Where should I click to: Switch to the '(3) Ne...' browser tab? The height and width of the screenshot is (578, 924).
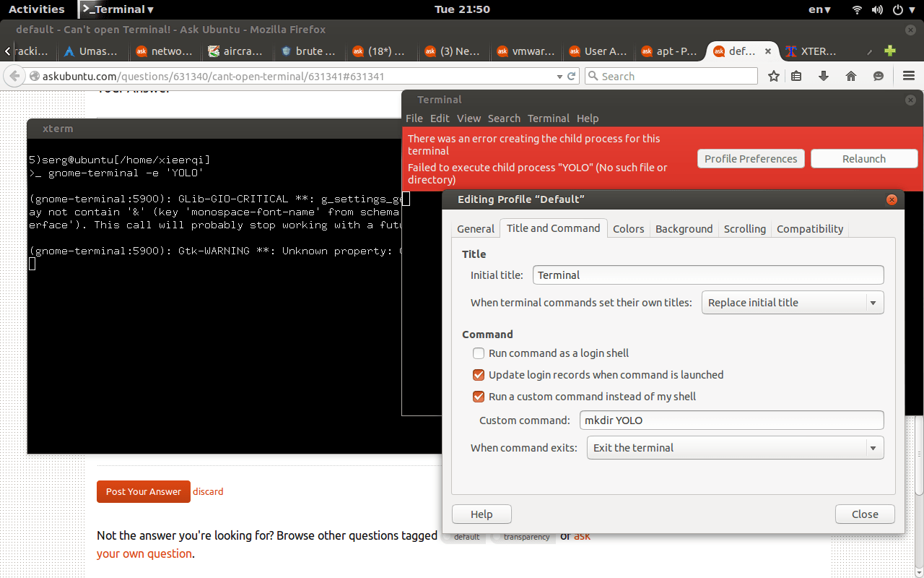[x=455, y=51]
